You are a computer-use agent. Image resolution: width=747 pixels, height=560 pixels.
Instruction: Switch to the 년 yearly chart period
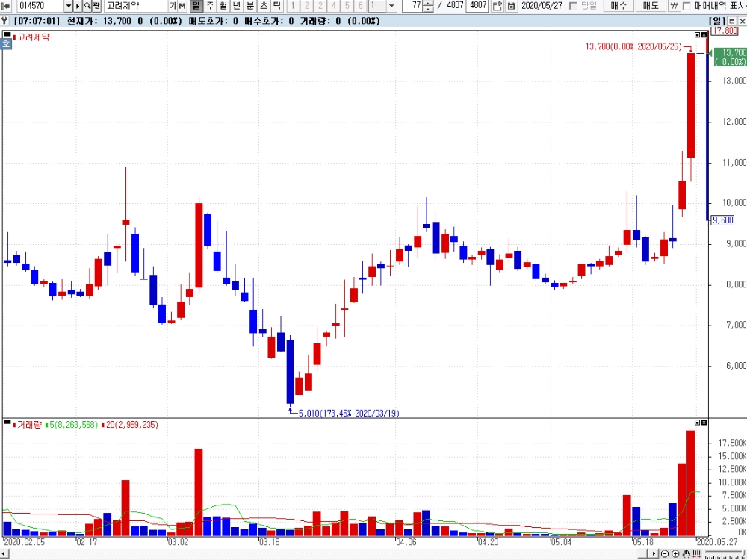[236, 6]
